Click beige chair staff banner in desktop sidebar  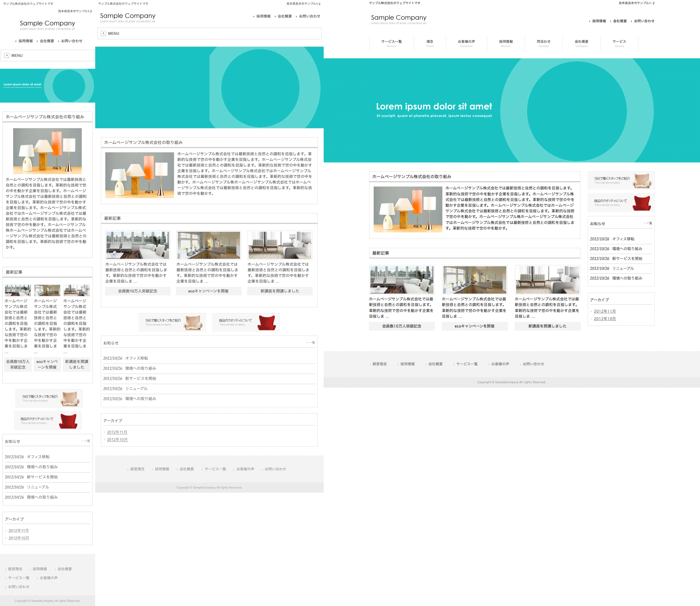coord(621,180)
